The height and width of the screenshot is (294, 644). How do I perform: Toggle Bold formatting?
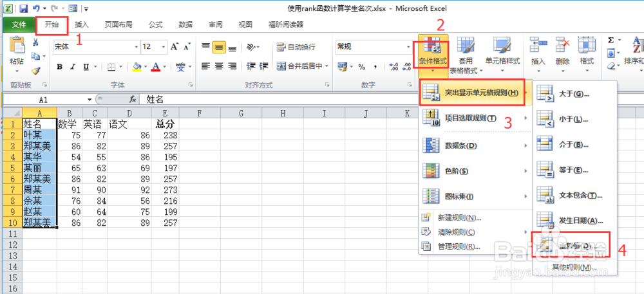[60, 66]
